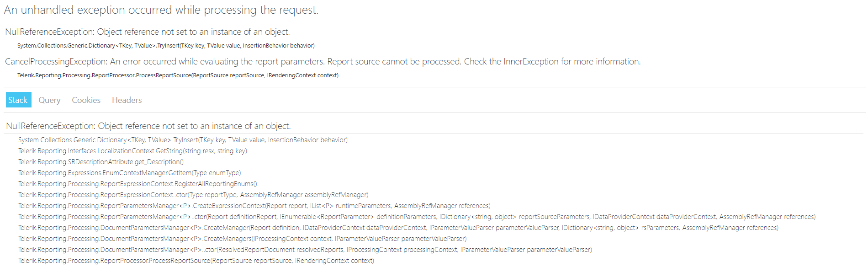
Task: Click the SRDescriptionAttribute.get_Description frame
Action: [101, 162]
